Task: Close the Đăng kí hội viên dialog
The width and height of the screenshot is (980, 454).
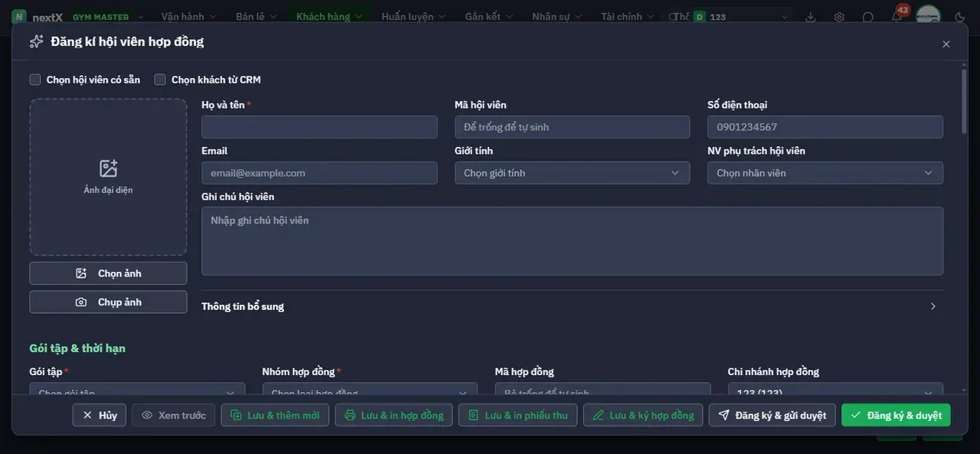Action: pos(946,44)
